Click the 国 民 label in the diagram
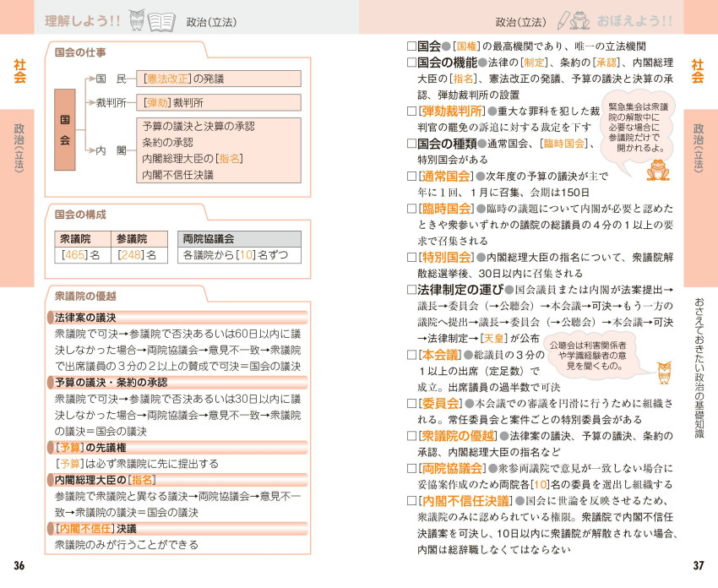Viewport: 718px width, 588px height. pyautogui.click(x=112, y=79)
